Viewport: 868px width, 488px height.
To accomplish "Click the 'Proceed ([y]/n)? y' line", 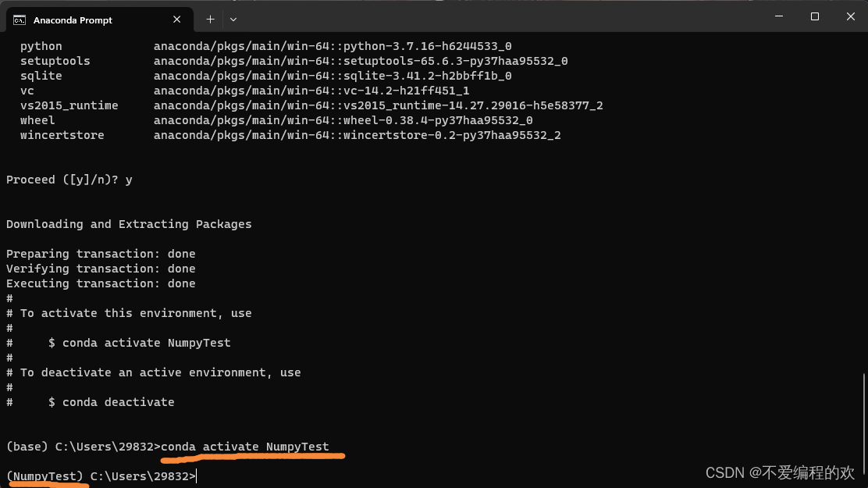I will pyautogui.click(x=69, y=180).
